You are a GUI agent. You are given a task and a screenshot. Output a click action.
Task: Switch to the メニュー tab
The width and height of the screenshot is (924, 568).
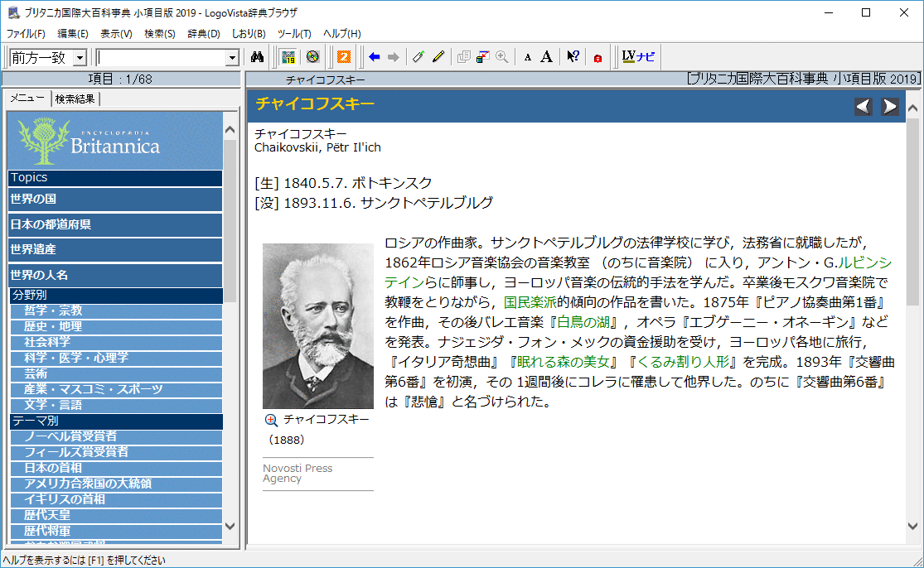[x=27, y=99]
